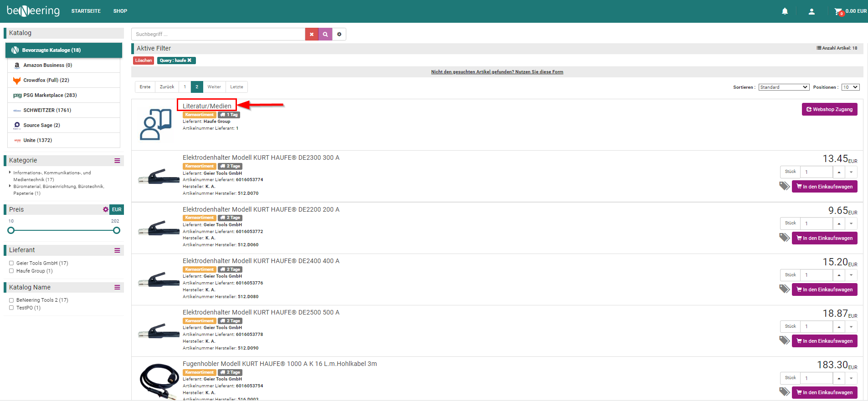Select the SCHWEITZER catalog entry
The image size is (868, 401).
click(x=47, y=110)
